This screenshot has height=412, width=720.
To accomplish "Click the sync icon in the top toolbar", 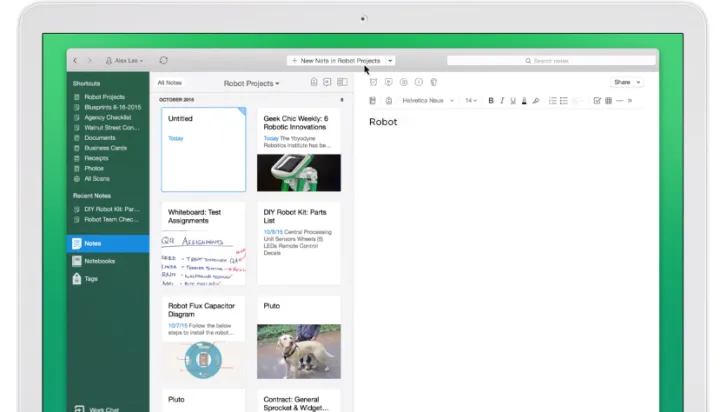I will pyautogui.click(x=163, y=61).
